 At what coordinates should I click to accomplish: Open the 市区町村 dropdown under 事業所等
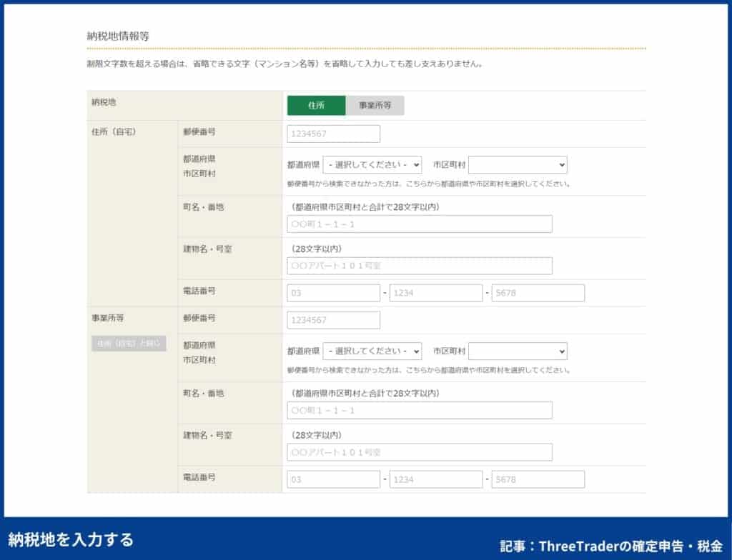(518, 351)
